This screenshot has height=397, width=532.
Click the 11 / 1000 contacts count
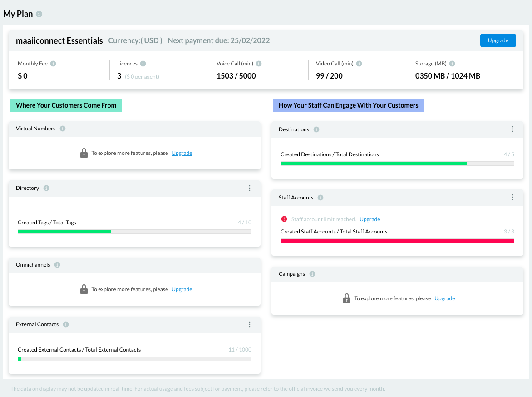tap(240, 350)
